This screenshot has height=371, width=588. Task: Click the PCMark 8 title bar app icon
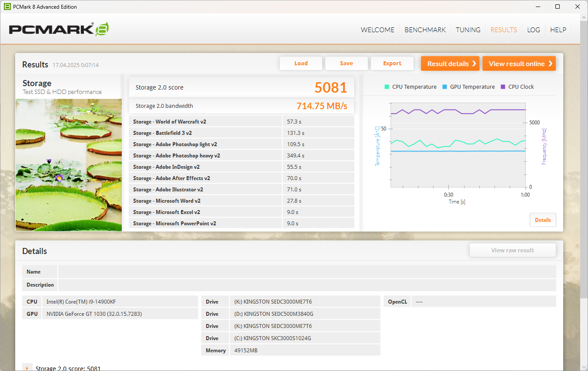pos(7,7)
